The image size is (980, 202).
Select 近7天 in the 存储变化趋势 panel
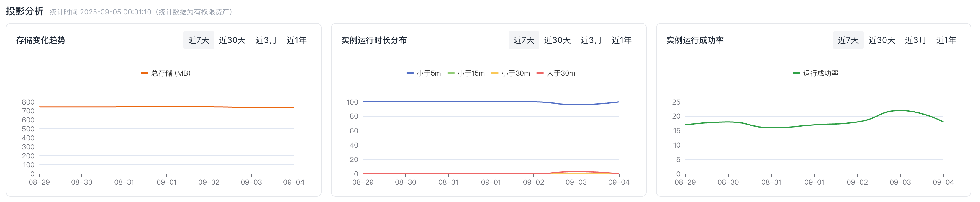tap(199, 40)
